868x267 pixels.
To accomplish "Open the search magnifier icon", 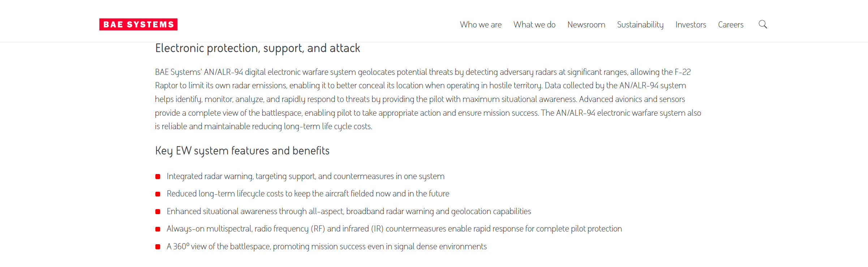I will click(762, 24).
